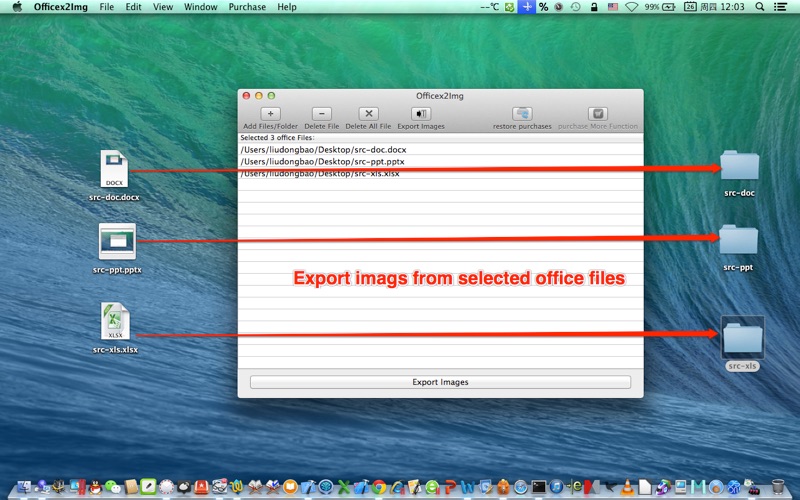800x500 pixels.
Task: Open iTunes from the Dock
Action: 557,487
